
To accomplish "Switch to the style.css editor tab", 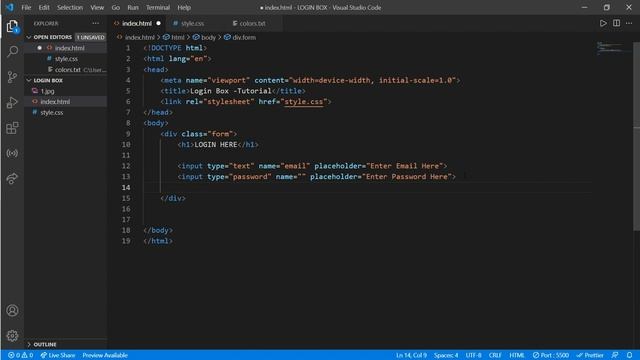I will pos(192,23).
